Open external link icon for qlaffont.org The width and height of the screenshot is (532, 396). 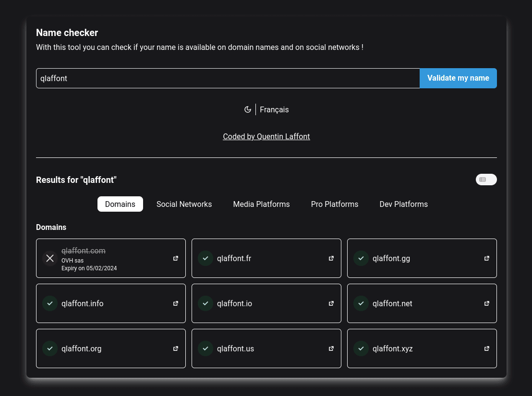click(176, 348)
